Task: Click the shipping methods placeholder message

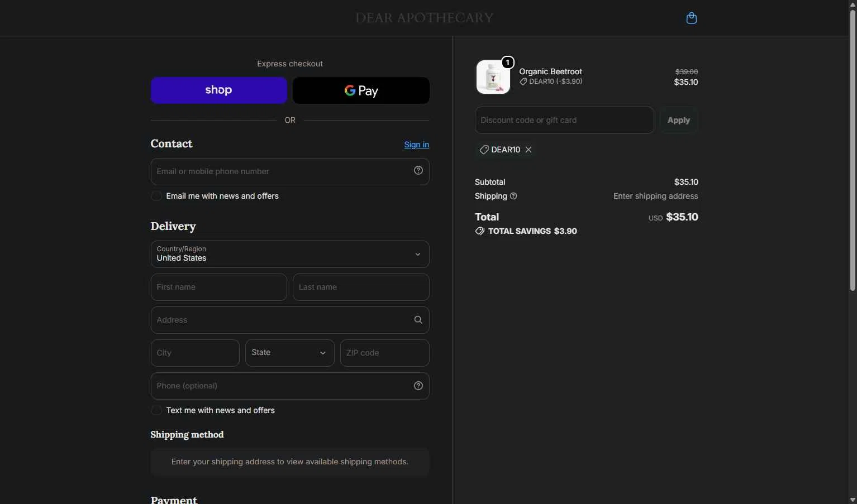Action: tap(290, 462)
